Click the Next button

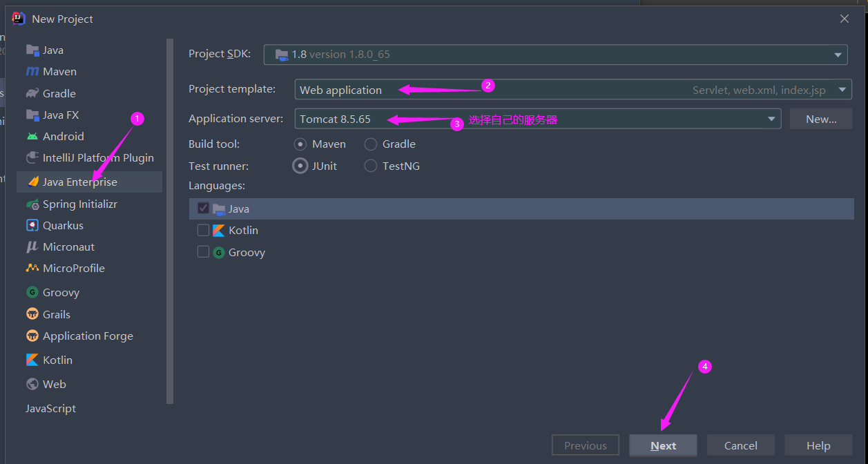[x=663, y=445]
